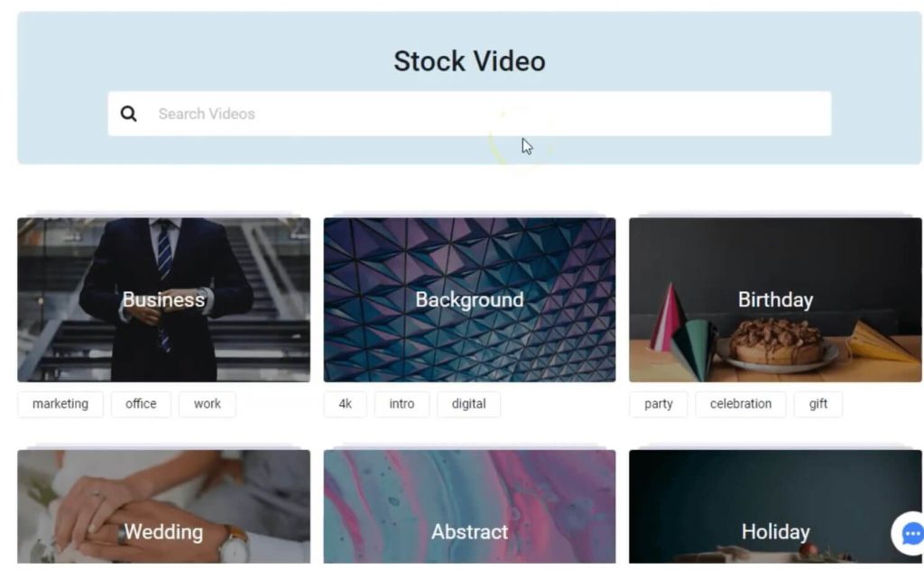Viewport: 924px width, 569px height.
Task: Open the Business video category
Action: coord(164,299)
